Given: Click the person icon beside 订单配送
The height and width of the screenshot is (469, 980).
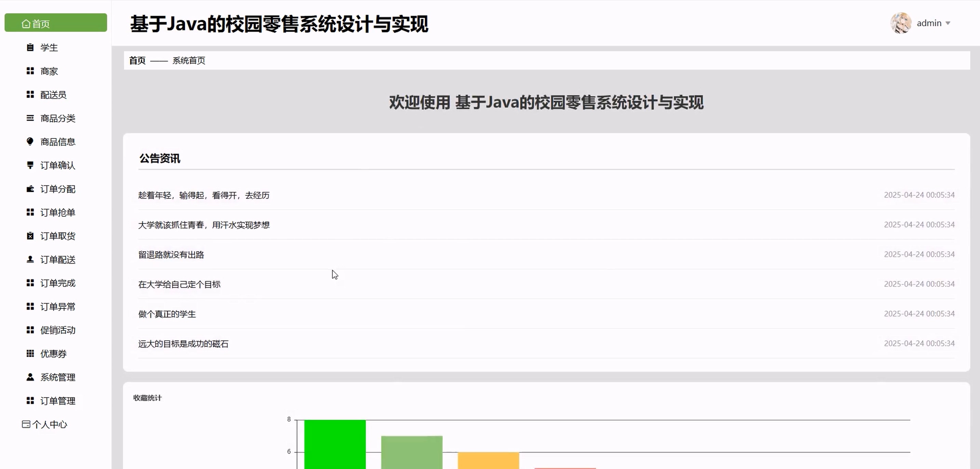Looking at the screenshot, I should [x=30, y=259].
